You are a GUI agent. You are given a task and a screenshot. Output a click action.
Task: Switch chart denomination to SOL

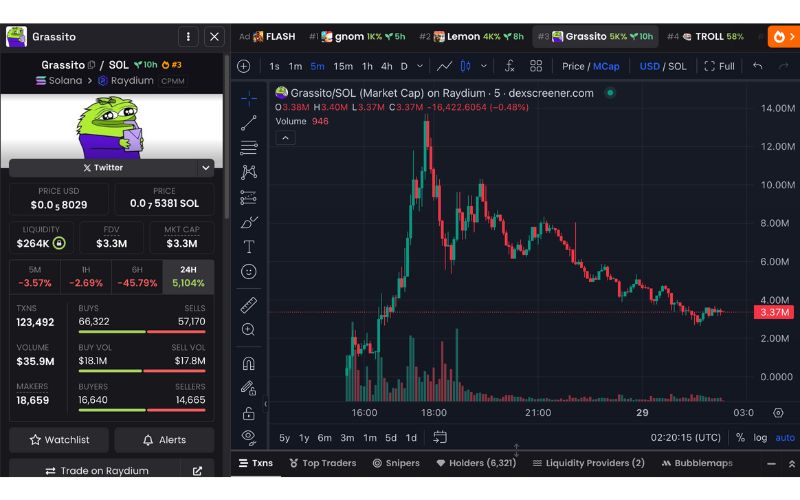[x=677, y=66]
